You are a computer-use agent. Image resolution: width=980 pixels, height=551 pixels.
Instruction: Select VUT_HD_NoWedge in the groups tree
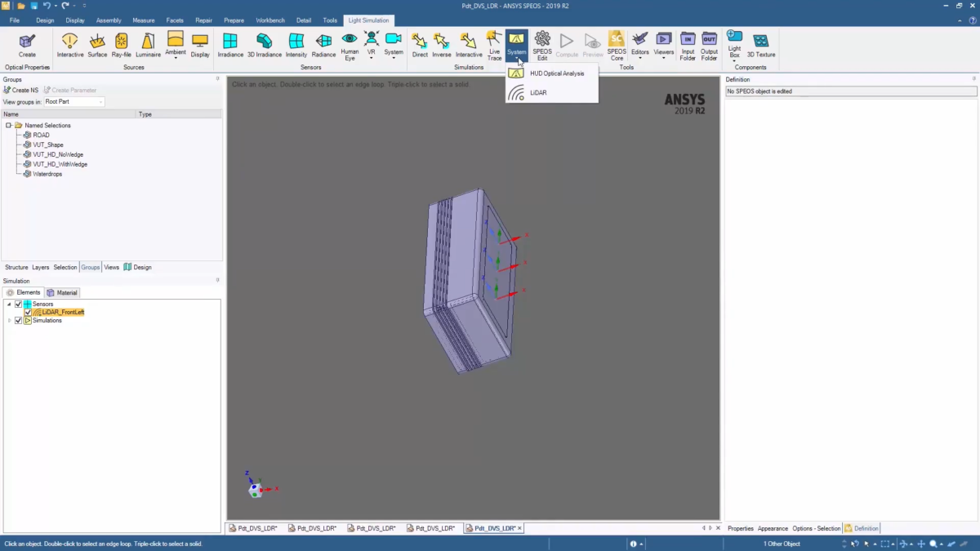[x=58, y=154]
